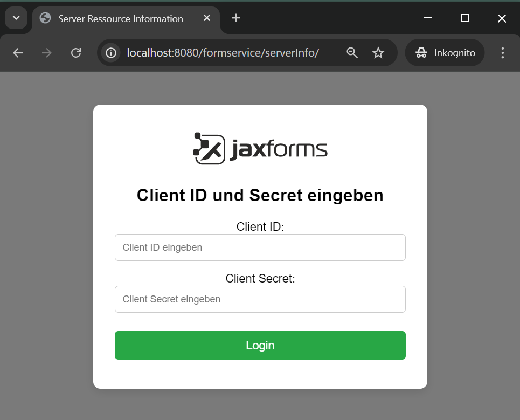Click the Inkognito profile button

[x=445, y=53]
